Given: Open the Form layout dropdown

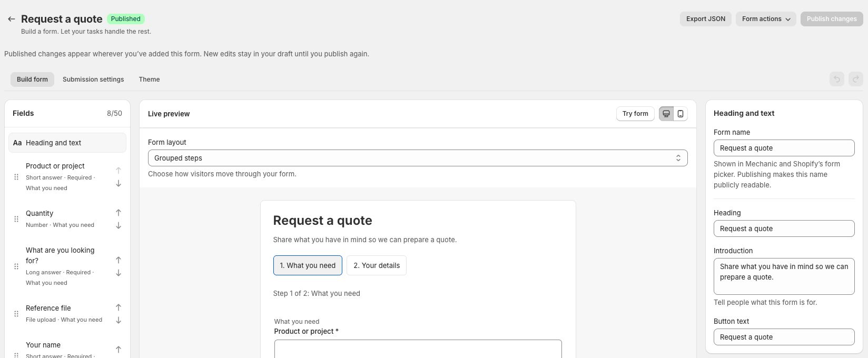Looking at the screenshot, I should click(x=418, y=158).
